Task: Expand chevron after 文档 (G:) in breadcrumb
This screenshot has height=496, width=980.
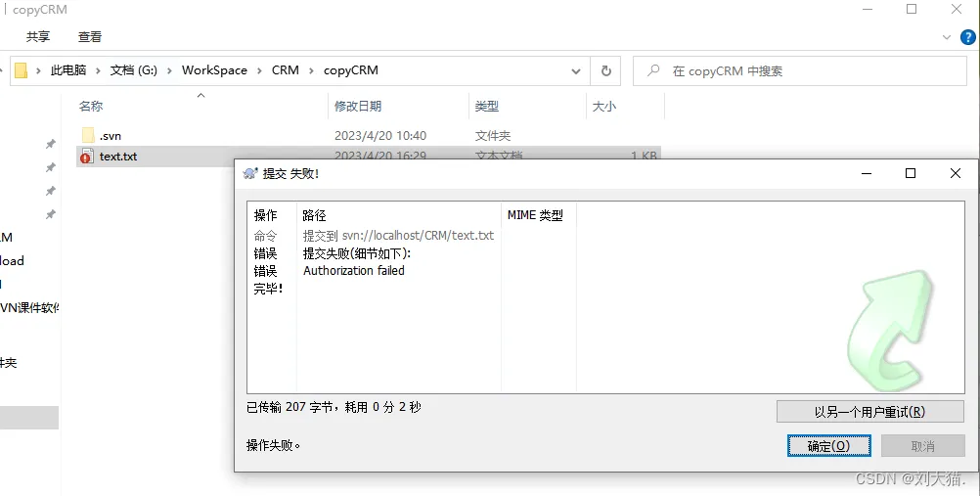Action: (x=169, y=70)
